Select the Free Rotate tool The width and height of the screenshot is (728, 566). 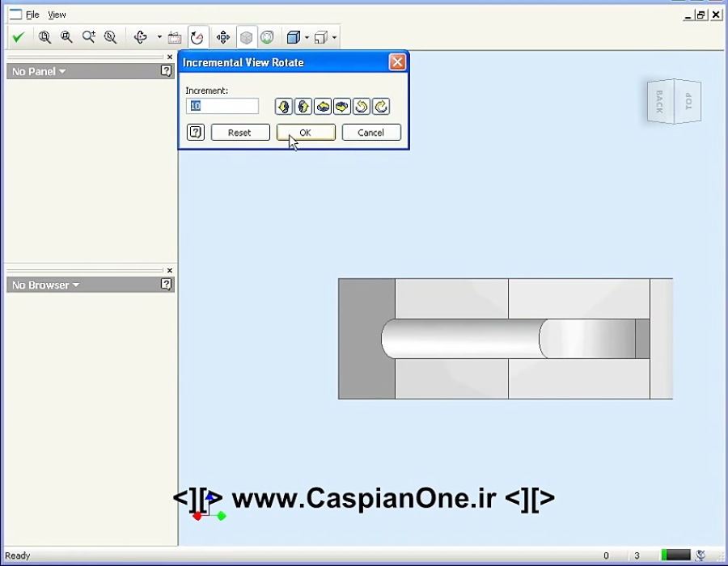(142, 36)
